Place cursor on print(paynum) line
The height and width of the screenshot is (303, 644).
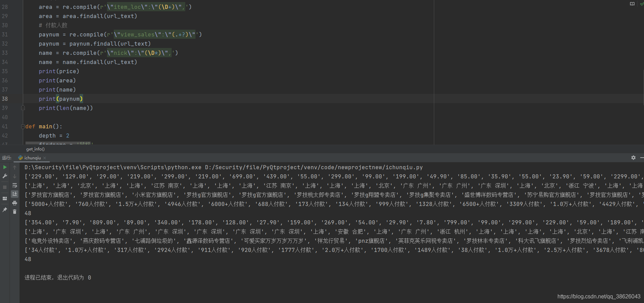(x=61, y=99)
